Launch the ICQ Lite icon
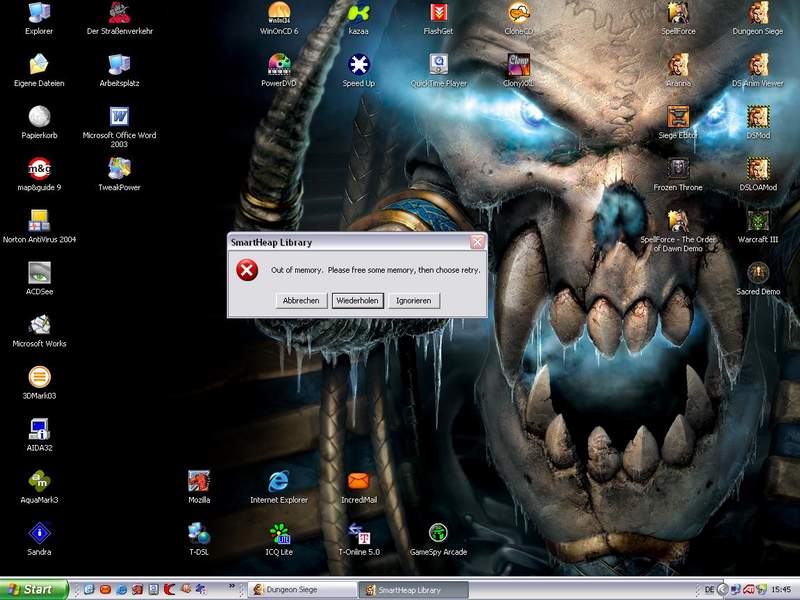800x600 pixels. (x=279, y=533)
